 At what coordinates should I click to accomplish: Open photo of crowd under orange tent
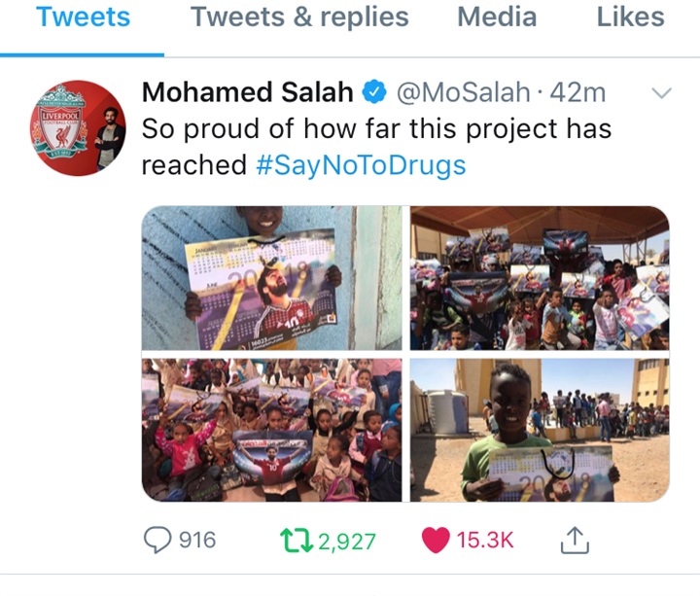540,278
